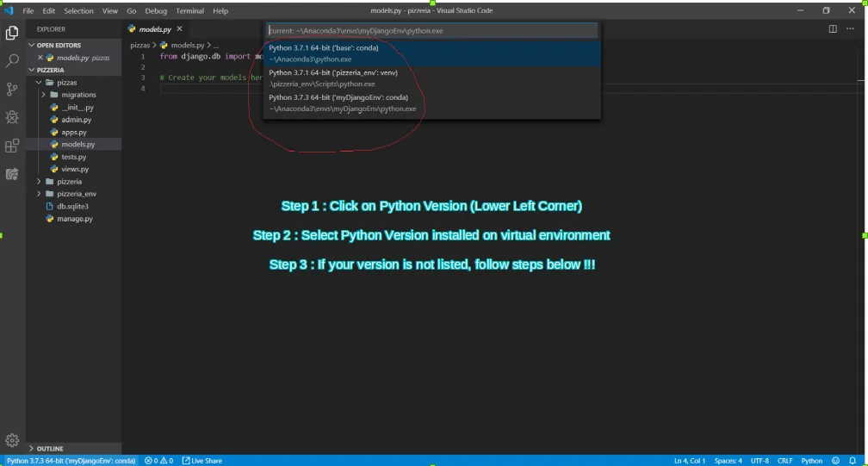Click the interpreter search input field
Screen dimensions: 868x466
(431, 30)
